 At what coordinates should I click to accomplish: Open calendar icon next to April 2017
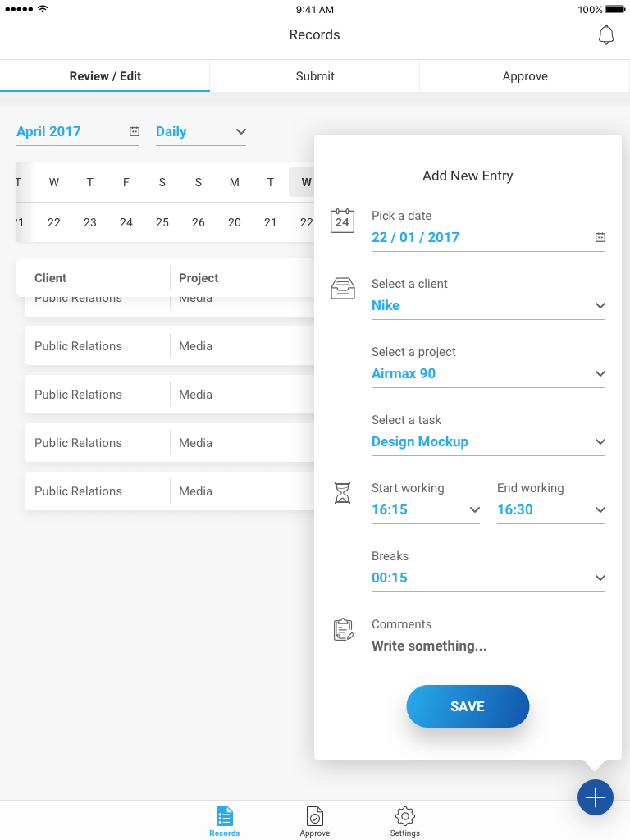135,131
